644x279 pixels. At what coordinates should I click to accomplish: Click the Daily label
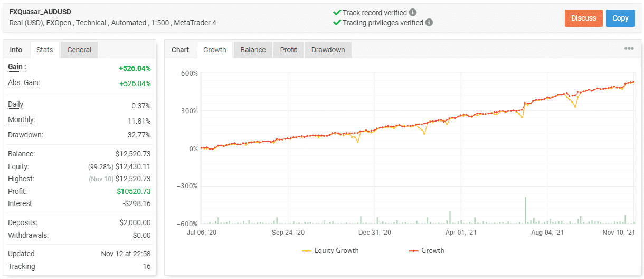point(16,105)
